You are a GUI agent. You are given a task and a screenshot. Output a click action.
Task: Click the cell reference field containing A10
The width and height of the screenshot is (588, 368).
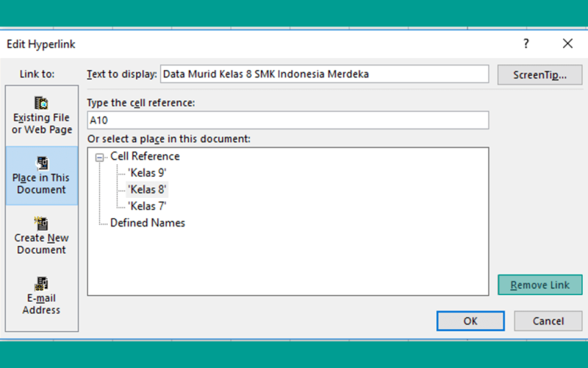point(288,120)
